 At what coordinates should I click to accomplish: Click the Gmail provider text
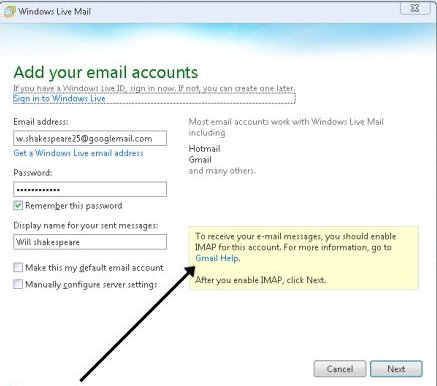pos(200,160)
